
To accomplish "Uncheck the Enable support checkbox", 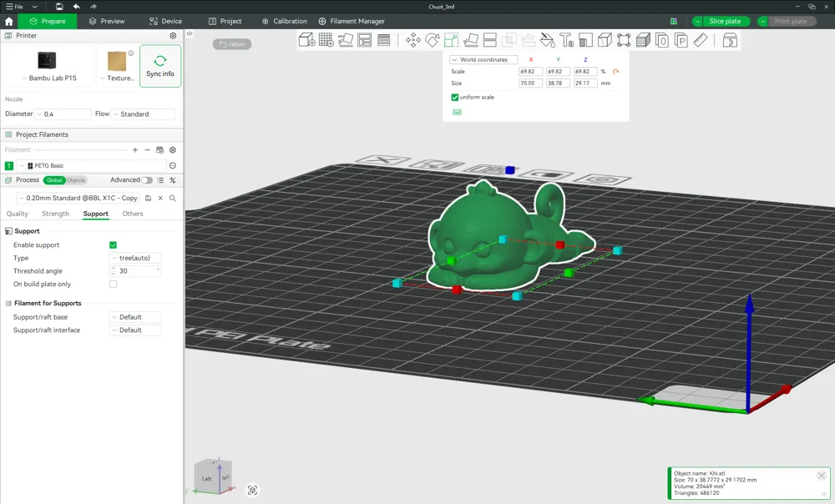I will point(113,244).
